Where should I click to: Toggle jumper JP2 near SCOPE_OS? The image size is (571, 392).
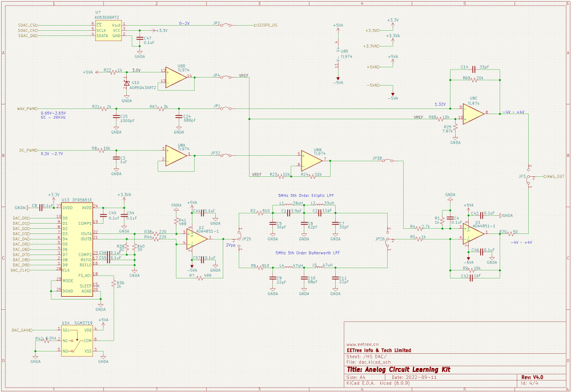[227, 25]
